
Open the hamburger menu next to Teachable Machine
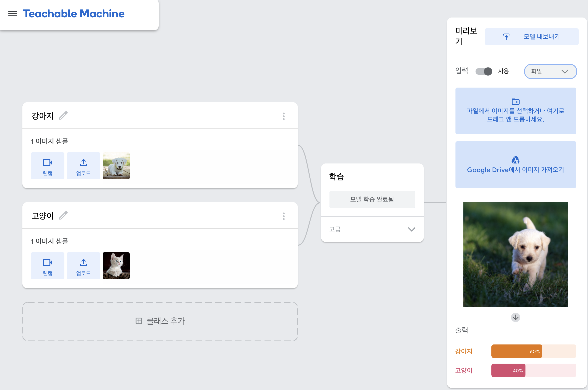point(12,14)
